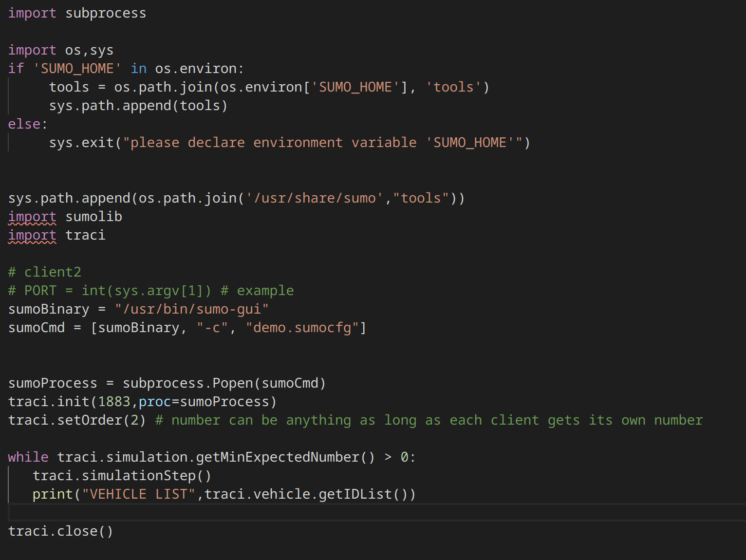
Task: Click 'getMinExpectedNumber()' in the while condition
Action: [285, 457]
